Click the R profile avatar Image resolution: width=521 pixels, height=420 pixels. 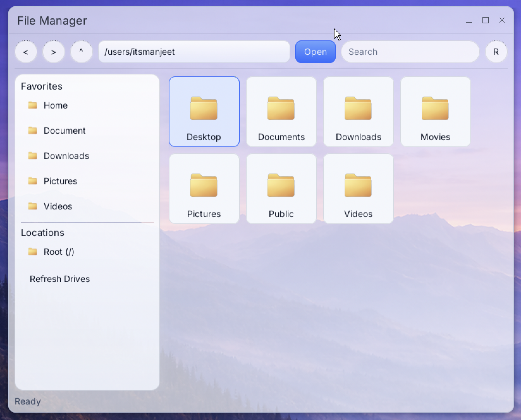point(496,51)
